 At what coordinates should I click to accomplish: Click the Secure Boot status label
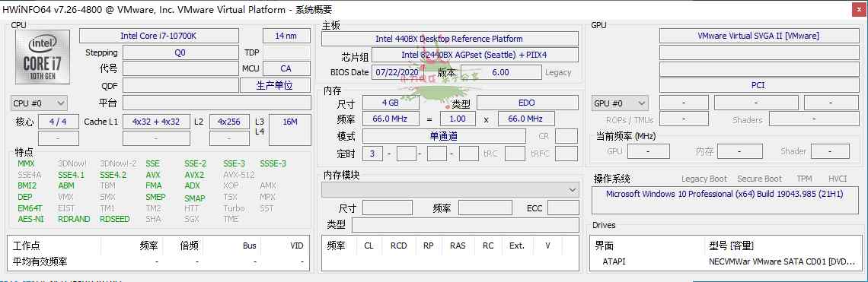[760, 179]
